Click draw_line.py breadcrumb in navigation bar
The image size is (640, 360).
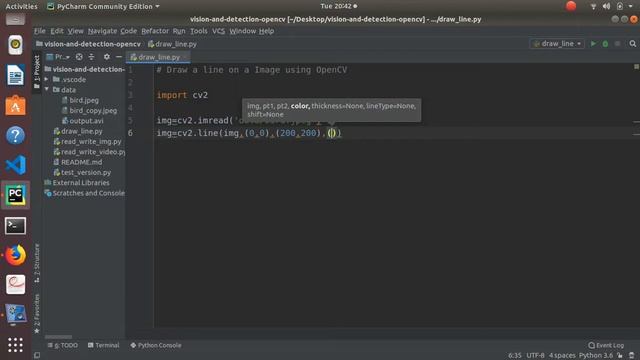(172, 44)
